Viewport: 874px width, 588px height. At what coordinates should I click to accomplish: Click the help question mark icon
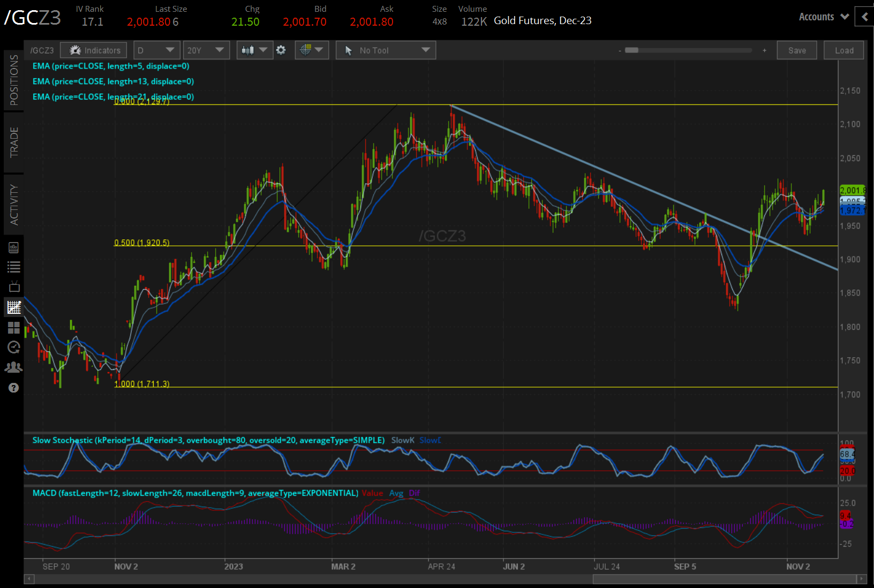[14, 388]
